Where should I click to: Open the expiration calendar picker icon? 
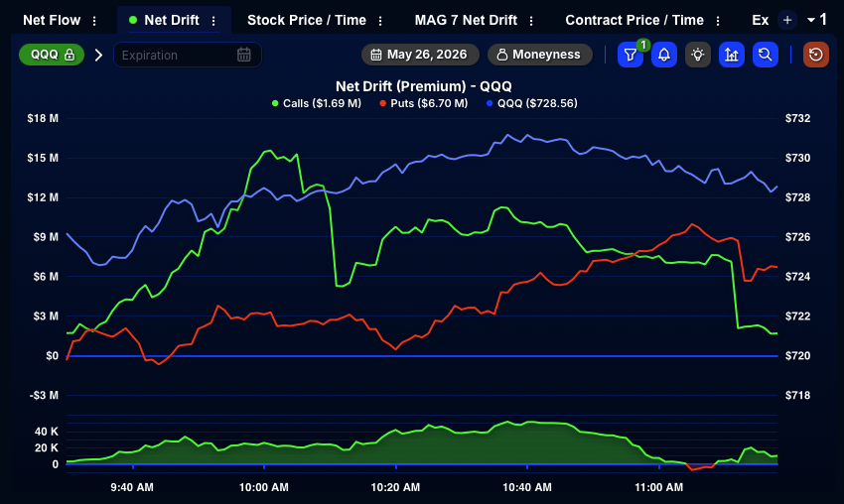click(244, 55)
